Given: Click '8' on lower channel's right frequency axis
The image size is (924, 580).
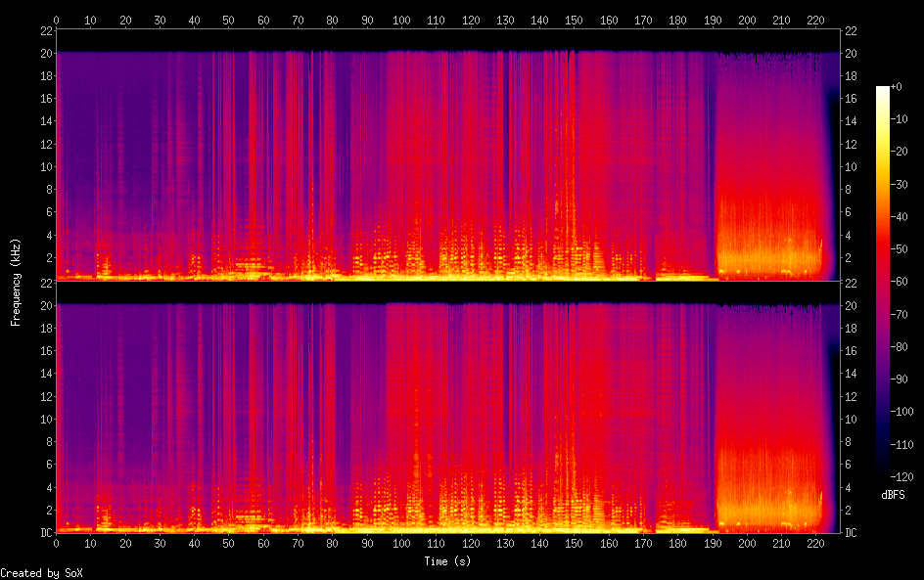Looking at the screenshot, I should tap(848, 442).
